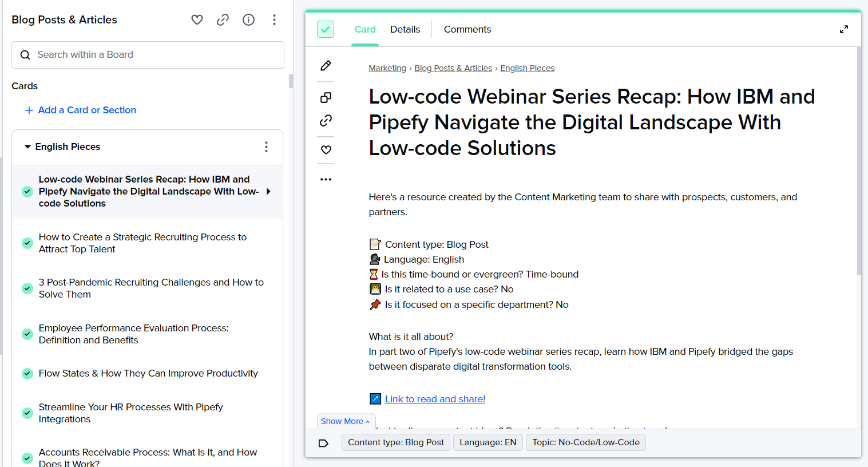Favorite the Blog Posts & Articles board
This screenshot has width=868, height=467.
pyautogui.click(x=197, y=20)
